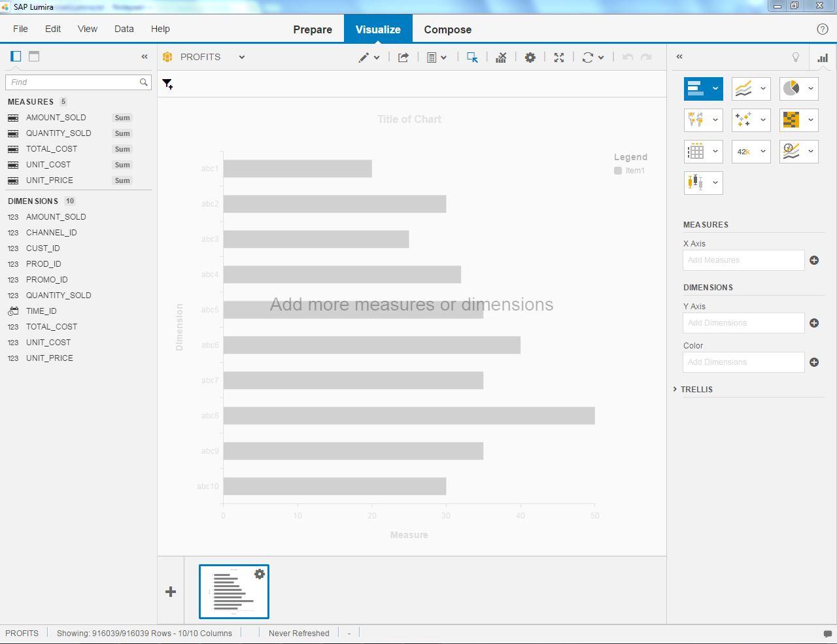Select the QUANTITY_SOLD measure
The height and width of the screenshot is (644, 837).
59,133
